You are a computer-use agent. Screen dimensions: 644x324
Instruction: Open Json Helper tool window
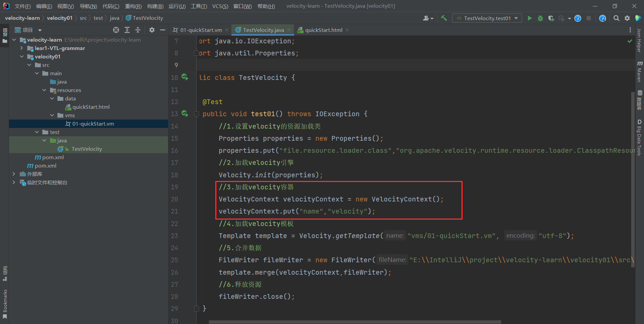640,40
